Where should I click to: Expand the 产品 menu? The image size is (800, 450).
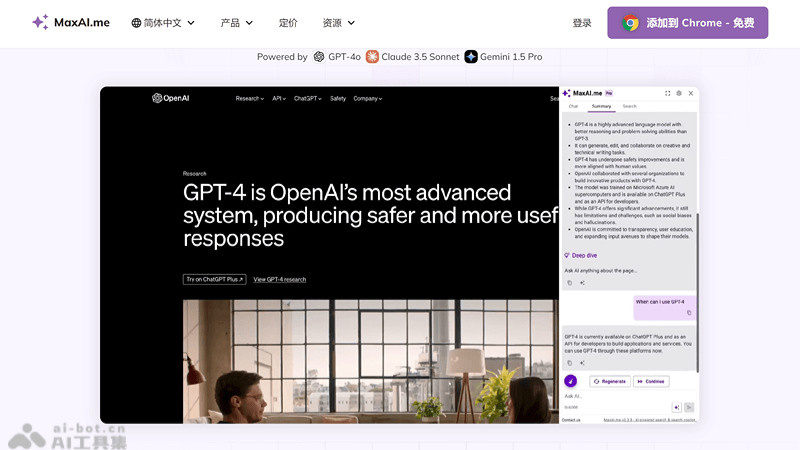(x=236, y=22)
